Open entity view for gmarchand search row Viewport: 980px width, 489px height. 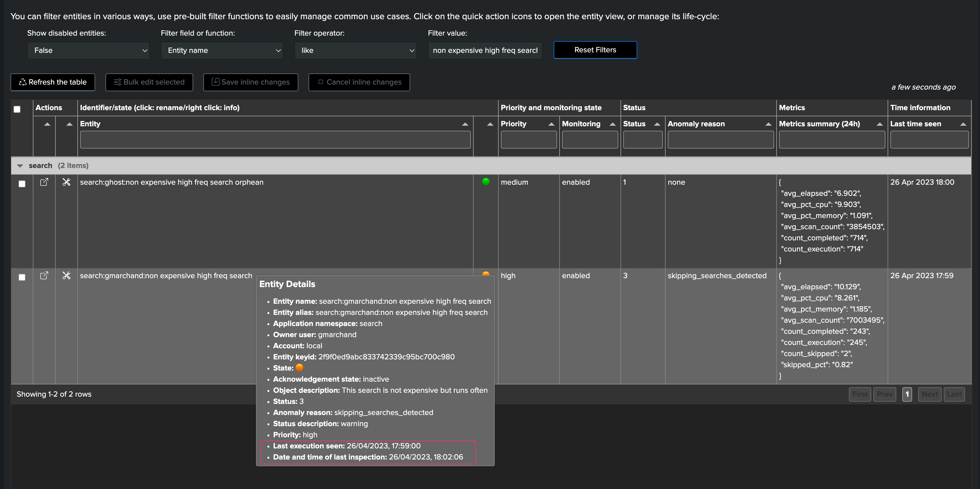(44, 276)
